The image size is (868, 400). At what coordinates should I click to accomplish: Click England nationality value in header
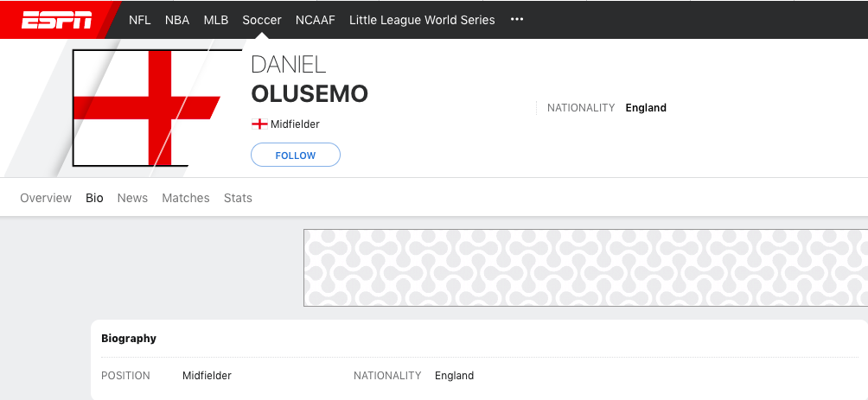[x=646, y=108]
